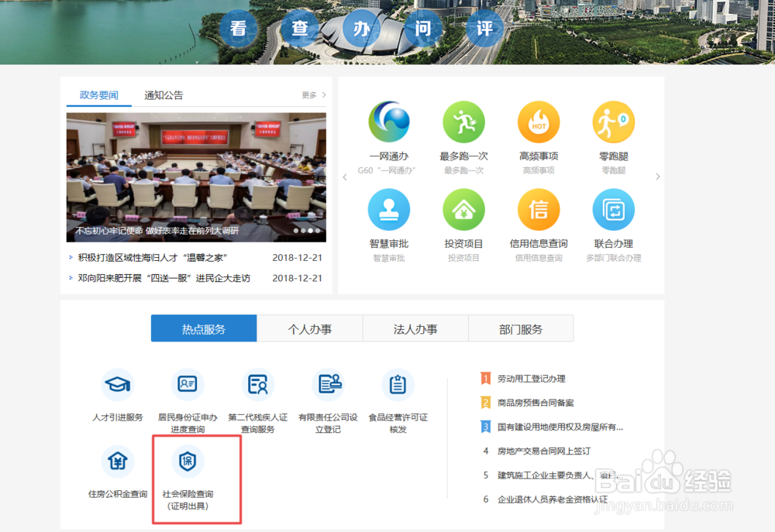Click the 办 circle in banner
This screenshot has height=532, width=775.
pos(361,28)
